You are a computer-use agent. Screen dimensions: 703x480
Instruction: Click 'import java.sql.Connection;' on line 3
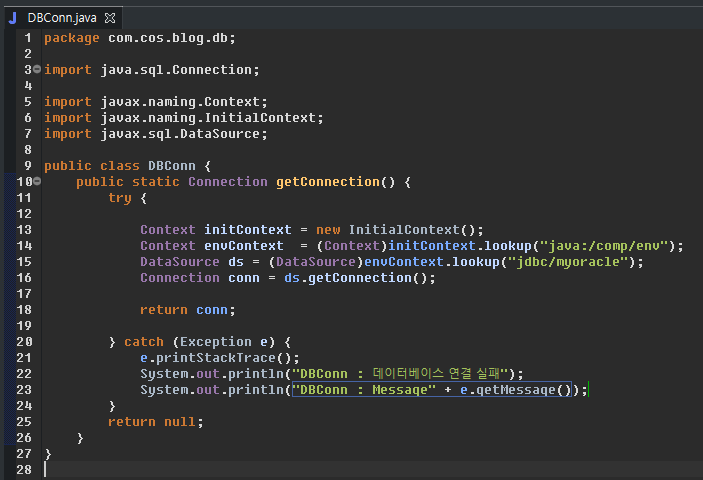152,70
